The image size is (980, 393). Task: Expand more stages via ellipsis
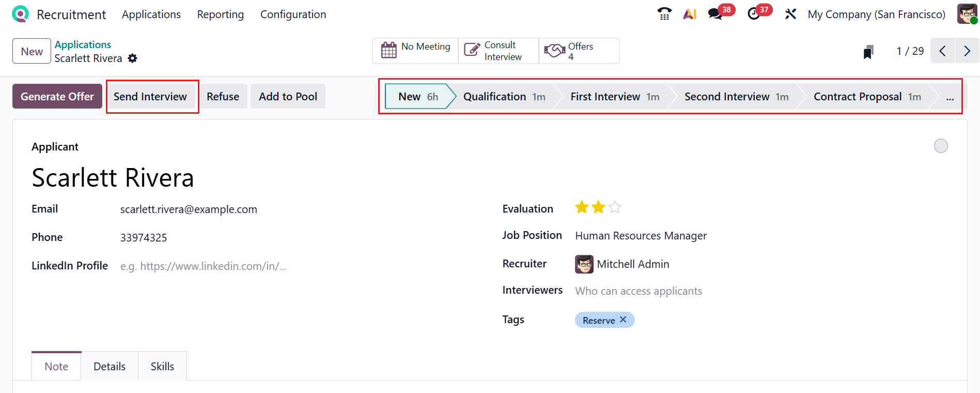[950, 97]
